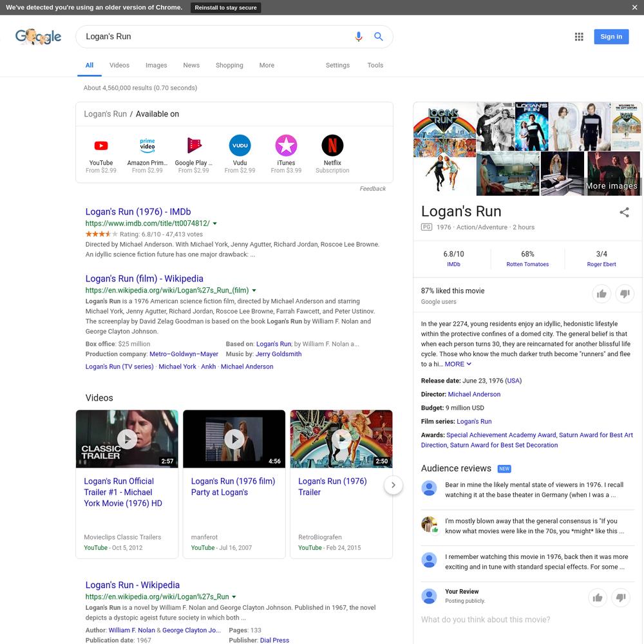Open search Tools menu
This screenshot has height=644, width=644.
click(375, 65)
